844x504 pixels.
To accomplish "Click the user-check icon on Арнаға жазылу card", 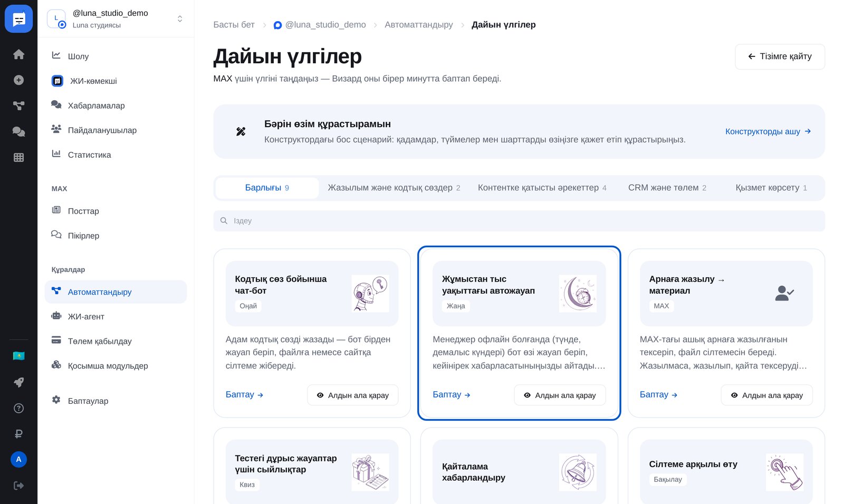I will (x=784, y=293).
